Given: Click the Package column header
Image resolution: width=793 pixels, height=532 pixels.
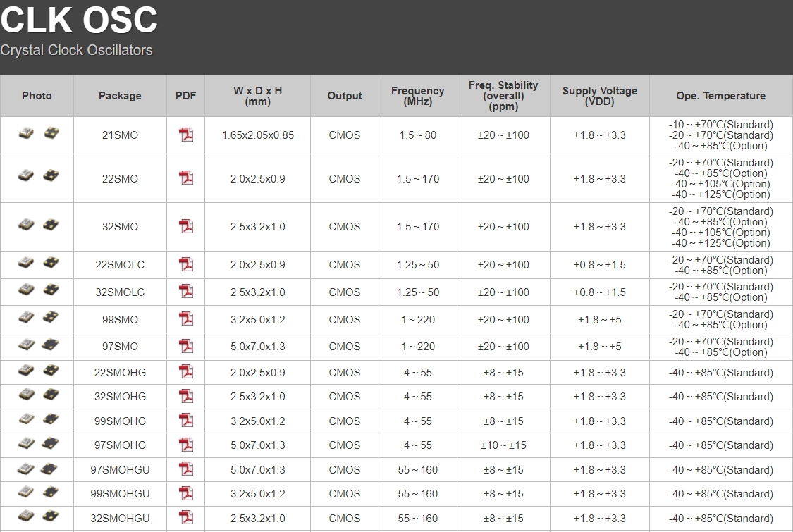Looking at the screenshot, I should point(120,96).
